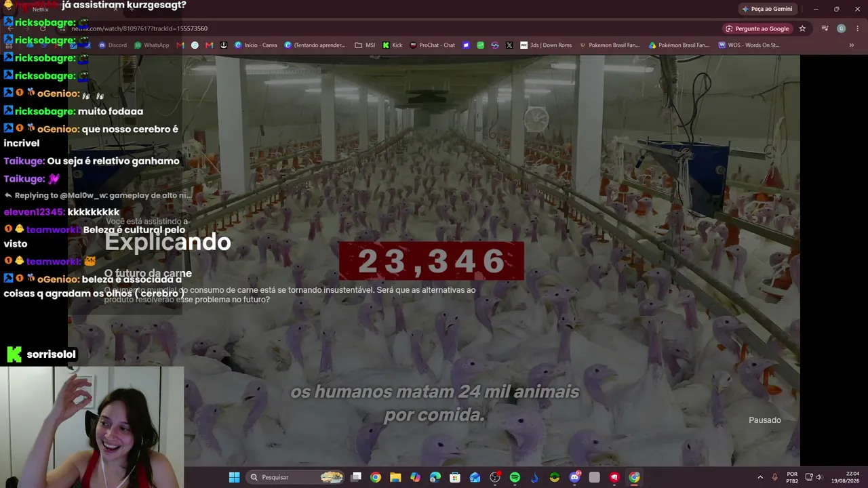Open the WhatsApp bookmark
868x488 pixels.
(151, 45)
